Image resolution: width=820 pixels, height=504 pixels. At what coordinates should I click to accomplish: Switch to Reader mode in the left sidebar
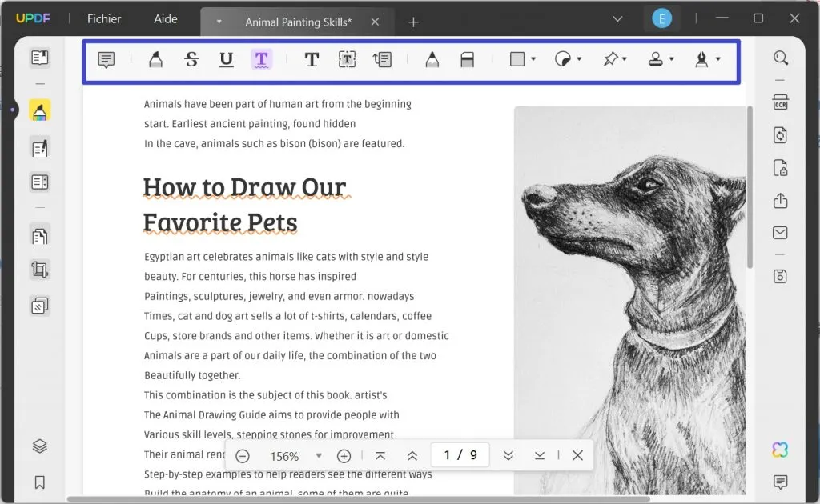40,58
